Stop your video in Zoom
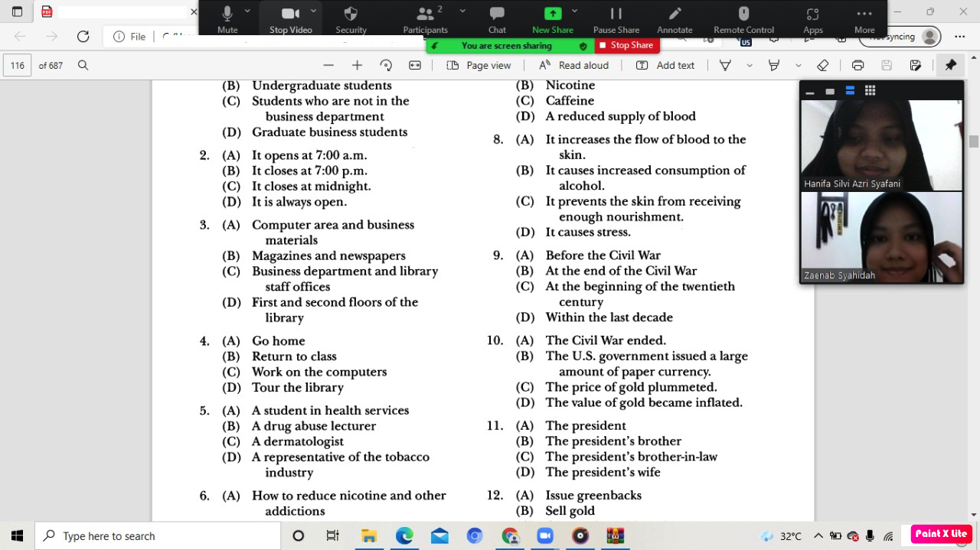Screen dimensions: 980x550 pyautogui.click(x=290, y=18)
